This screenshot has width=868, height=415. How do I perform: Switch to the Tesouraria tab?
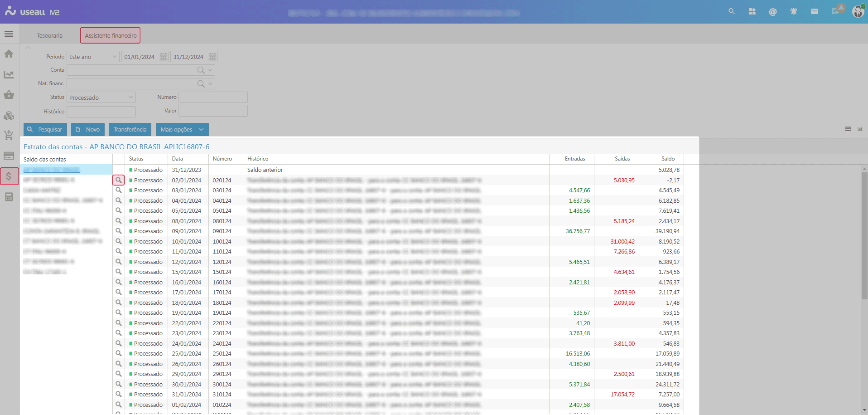(x=50, y=35)
